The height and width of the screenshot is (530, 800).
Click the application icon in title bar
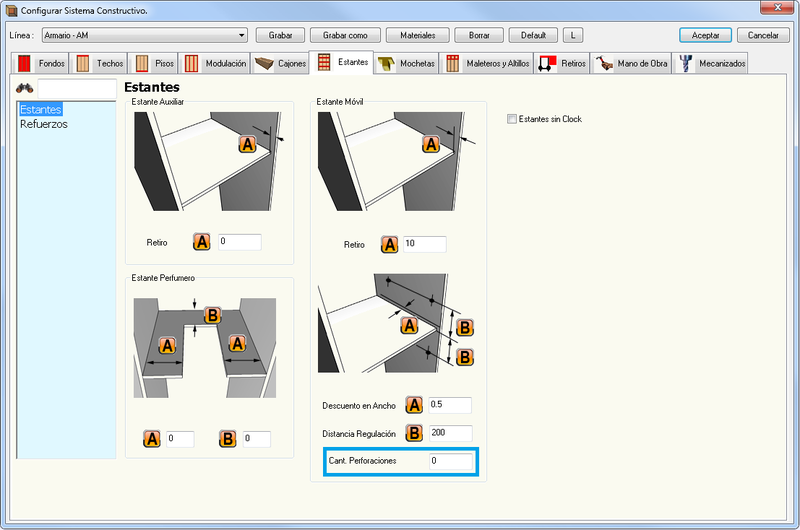[11, 10]
